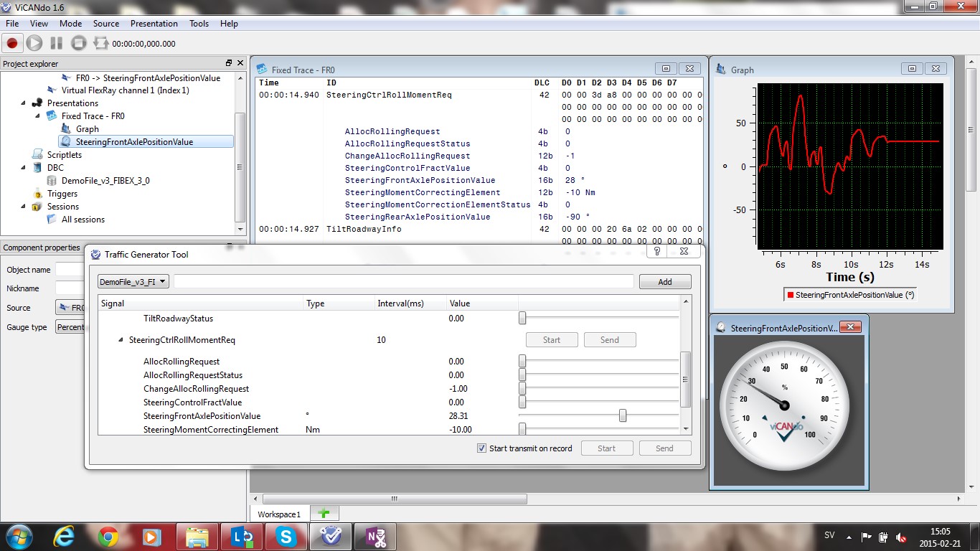Click the SteeringFrontAxlePositionValue slider handle

pyautogui.click(x=623, y=415)
